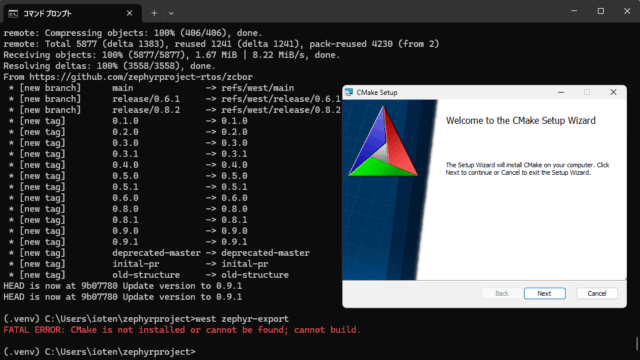This screenshot has height=360, width=640.
Task: Click the new branch 'main' row
Action: (x=151, y=88)
